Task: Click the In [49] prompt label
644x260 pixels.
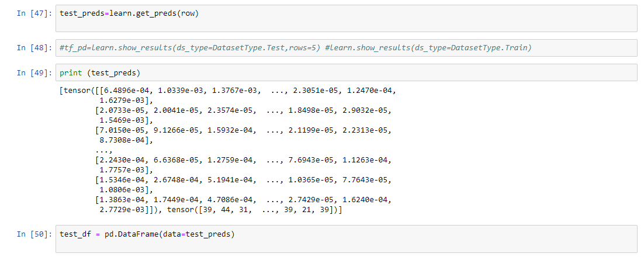Action: [x=34, y=73]
